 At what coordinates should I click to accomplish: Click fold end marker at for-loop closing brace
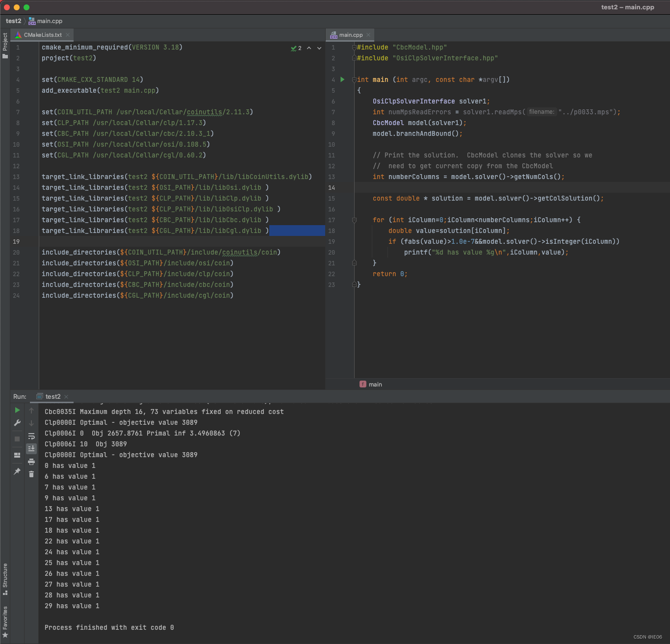coord(354,263)
